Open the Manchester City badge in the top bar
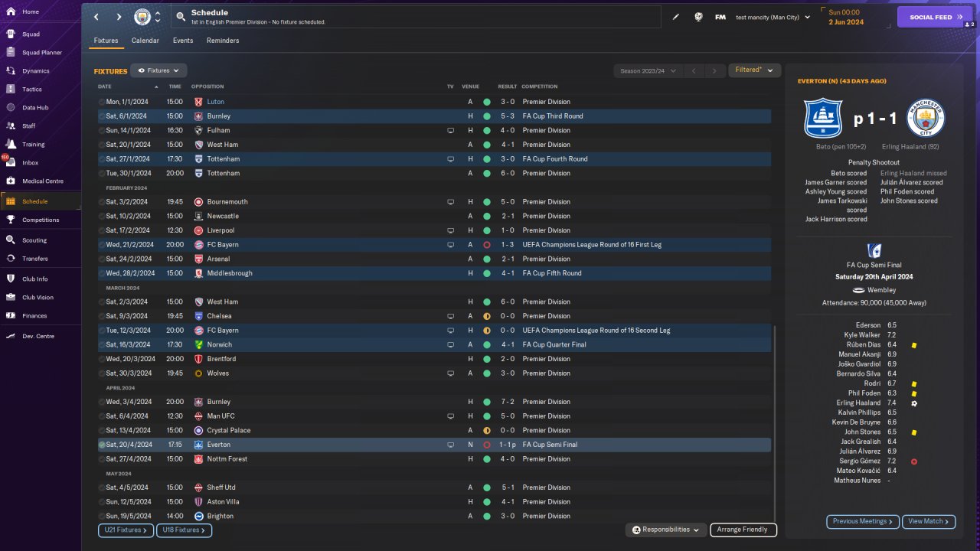 (142, 17)
